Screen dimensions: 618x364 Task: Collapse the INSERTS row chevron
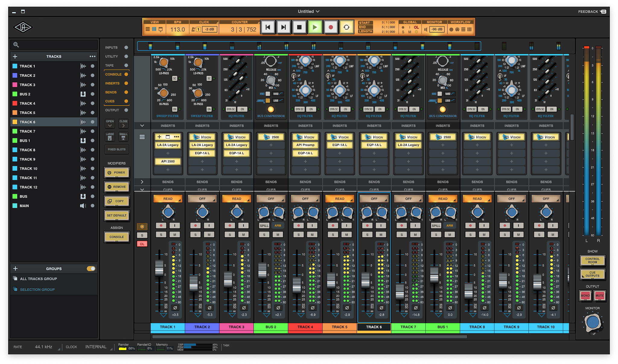pyautogui.click(x=142, y=125)
